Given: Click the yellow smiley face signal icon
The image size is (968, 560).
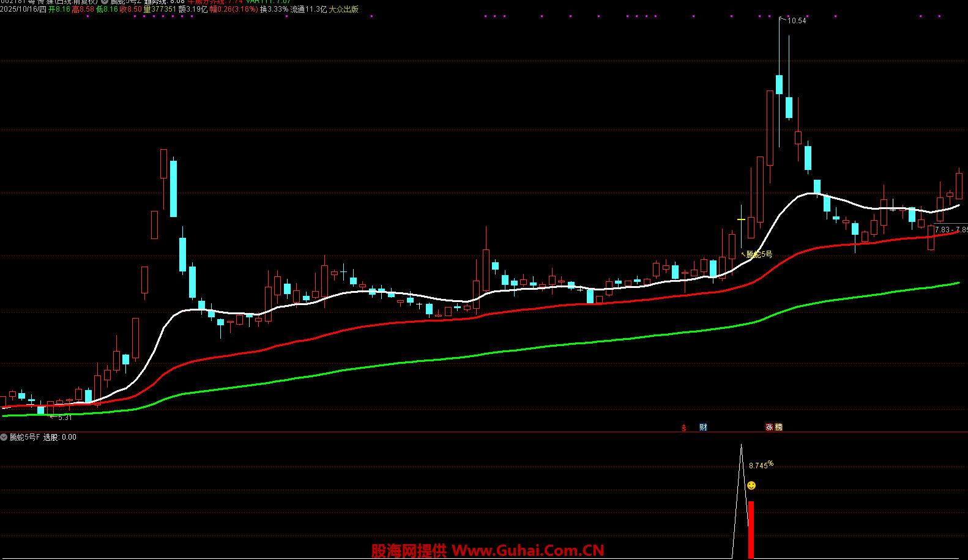Looking at the screenshot, I should [x=751, y=485].
